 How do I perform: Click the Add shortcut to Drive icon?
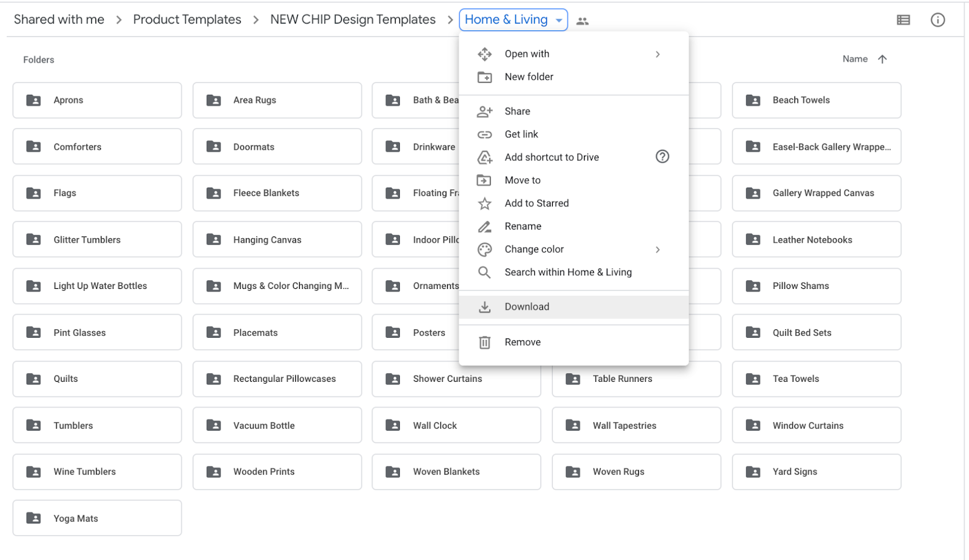pos(485,157)
